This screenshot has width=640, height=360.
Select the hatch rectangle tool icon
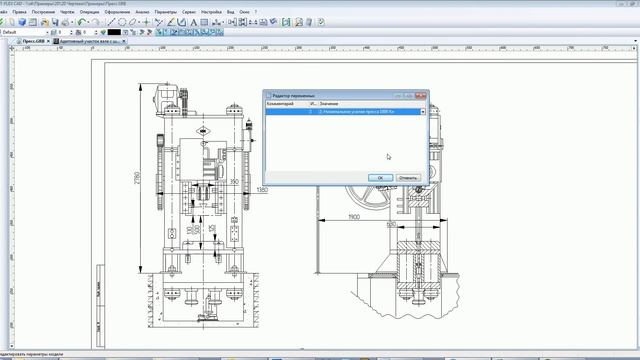pyautogui.click(x=204, y=22)
